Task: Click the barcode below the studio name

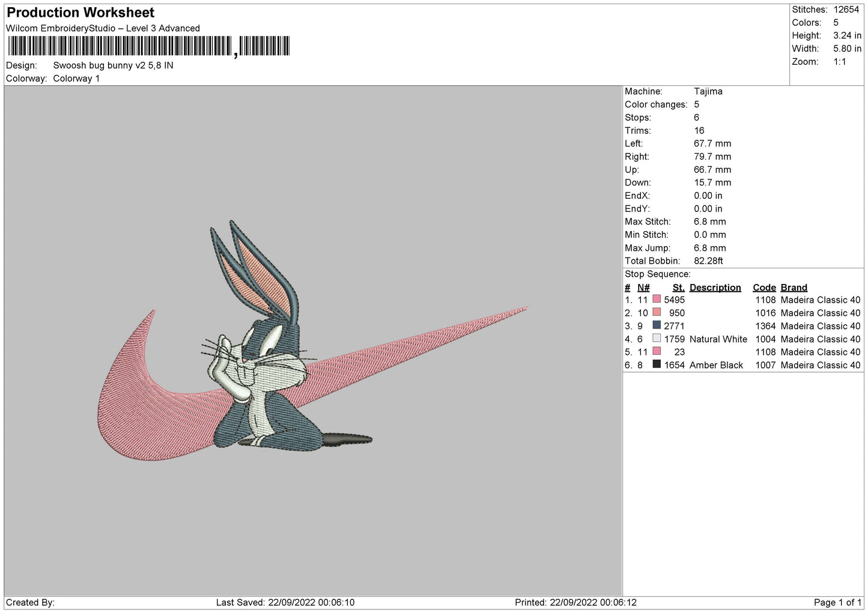Action: click(x=148, y=46)
